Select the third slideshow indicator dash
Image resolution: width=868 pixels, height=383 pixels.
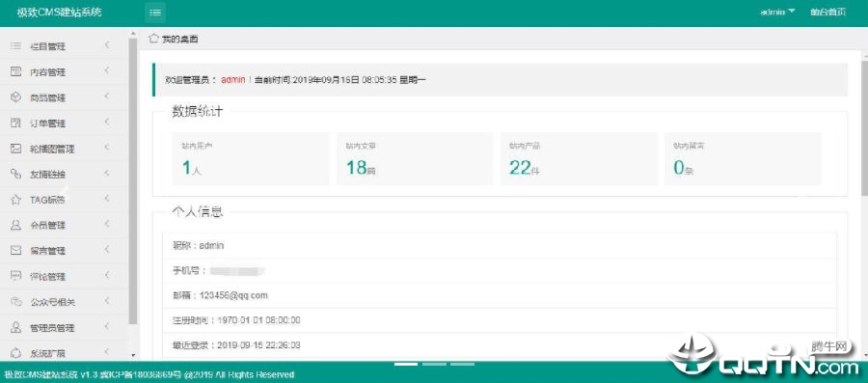point(462,364)
